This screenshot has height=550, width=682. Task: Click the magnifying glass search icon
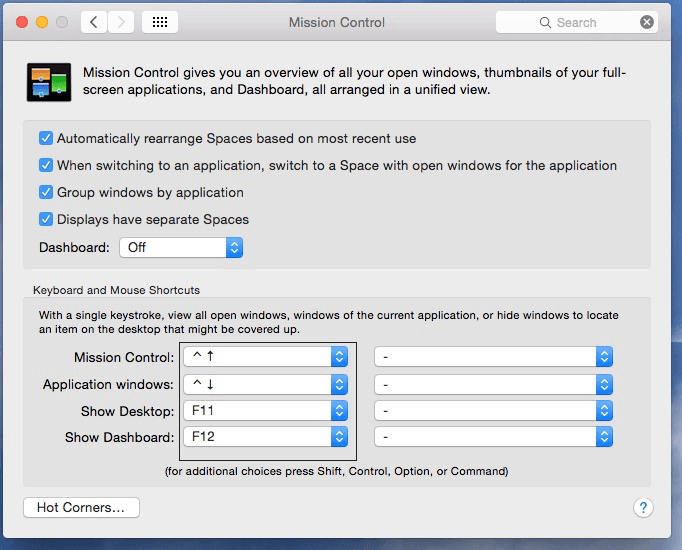[x=545, y=23]
